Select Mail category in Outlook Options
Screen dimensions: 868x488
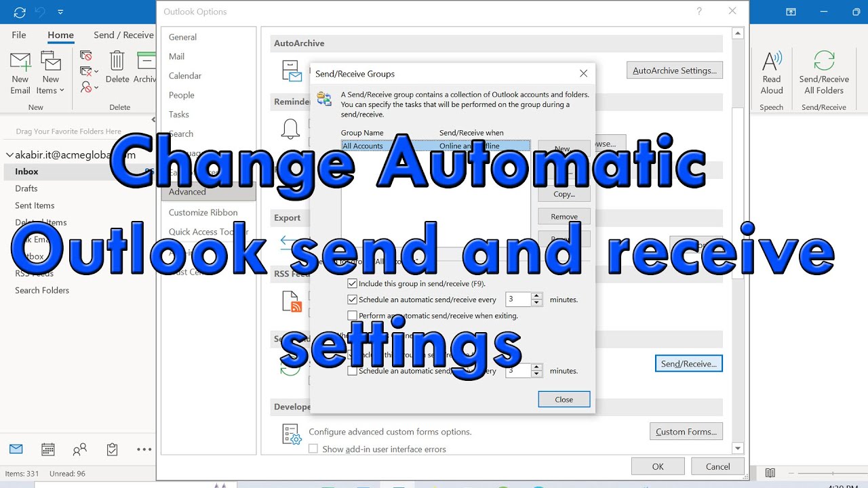pos(209,56)
